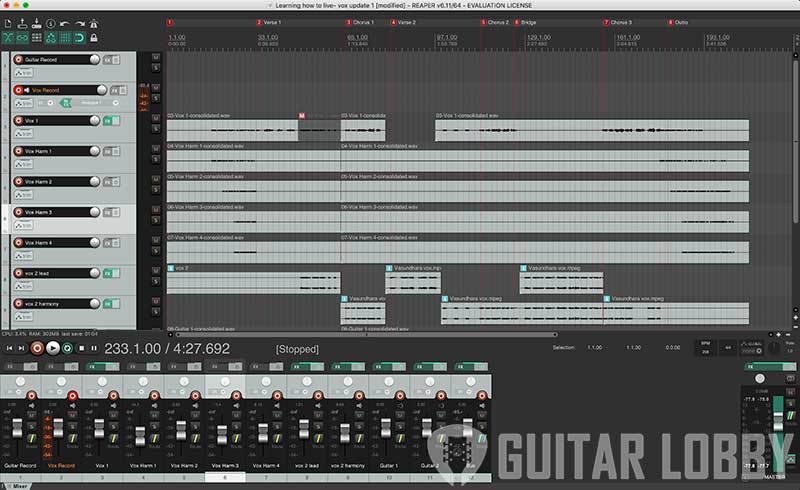800x490 pixels.
Task: Open FX chain for vox 2 lead track
Action: (x=108, y=274)
